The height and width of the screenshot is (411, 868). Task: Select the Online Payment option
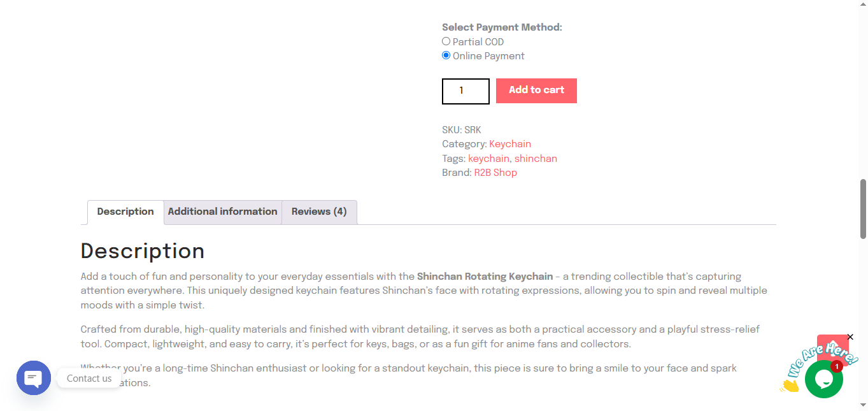tap(446, 55)
